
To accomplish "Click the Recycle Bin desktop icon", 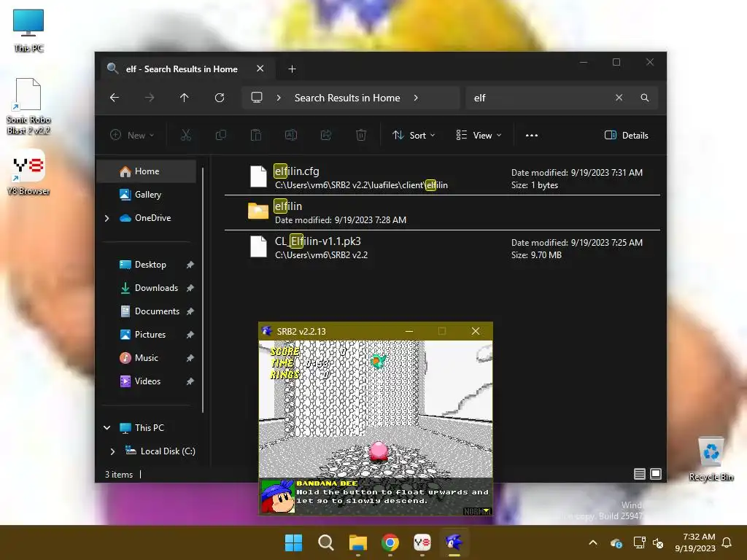I will [x=711, y=459].
